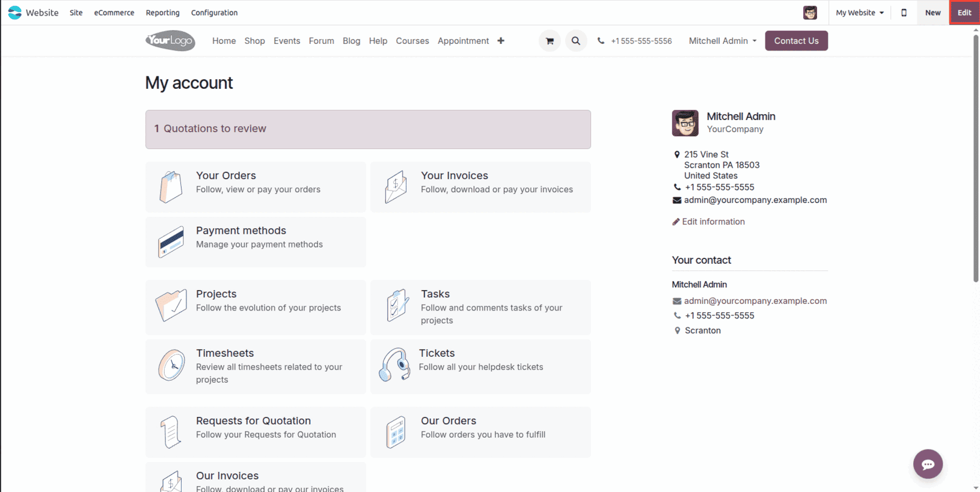Navigate to Shop
This screenshot has width=980, height=492.
(254, 41)
